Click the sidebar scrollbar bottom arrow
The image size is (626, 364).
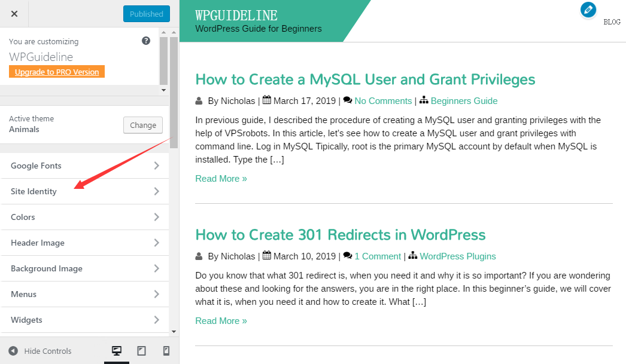coord(174,332)
